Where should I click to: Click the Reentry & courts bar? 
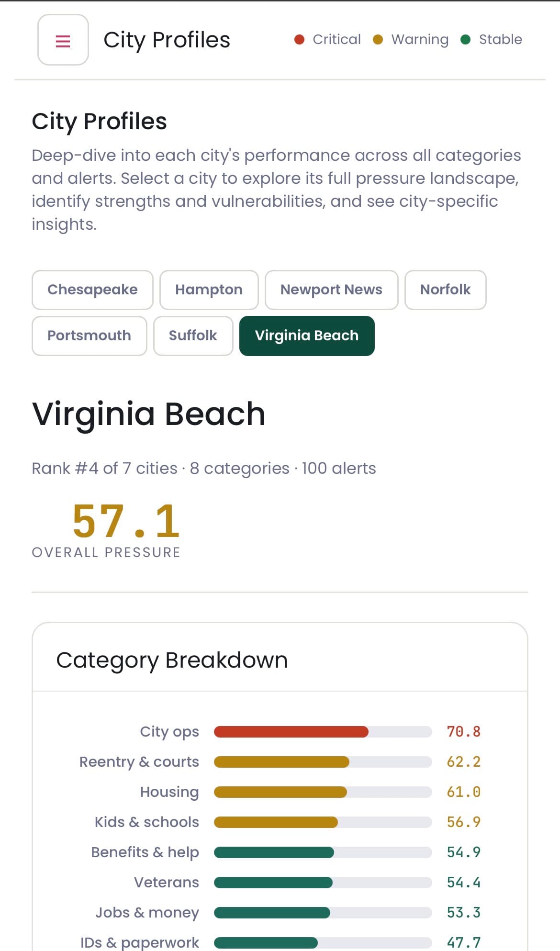281,762
